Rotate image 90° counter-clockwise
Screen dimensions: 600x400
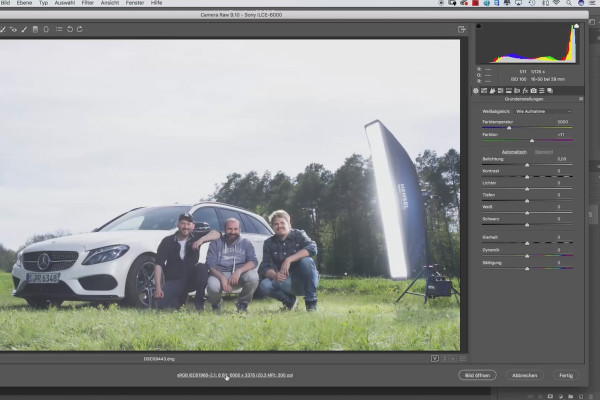pyautogui.click(x=70, y=29)
